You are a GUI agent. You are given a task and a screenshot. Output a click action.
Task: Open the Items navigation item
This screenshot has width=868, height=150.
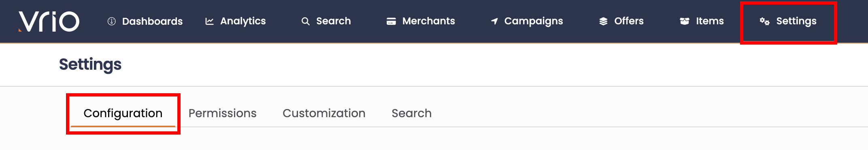(710, 21)
